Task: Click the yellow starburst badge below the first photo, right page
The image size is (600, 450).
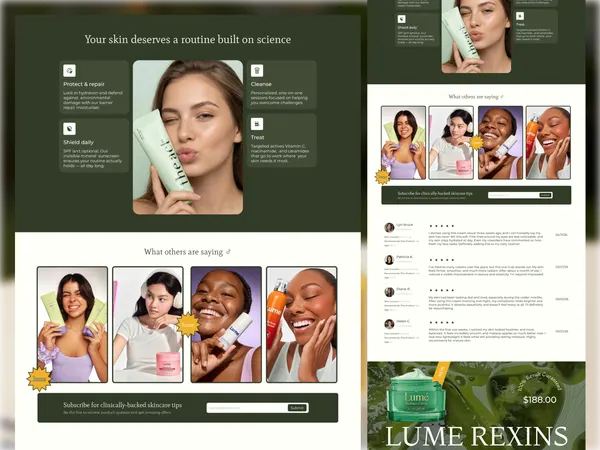Action: 382,177
